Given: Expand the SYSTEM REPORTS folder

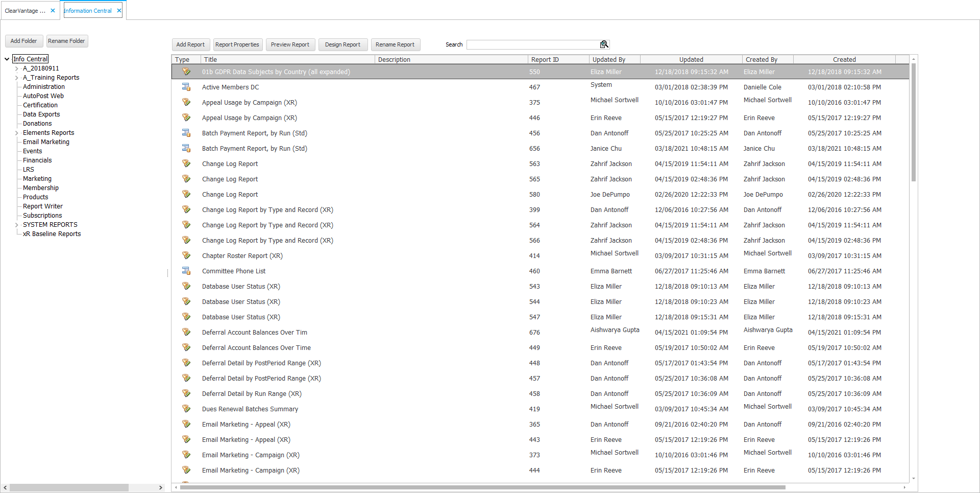Looking at the screenshot, I should [16, 225].
